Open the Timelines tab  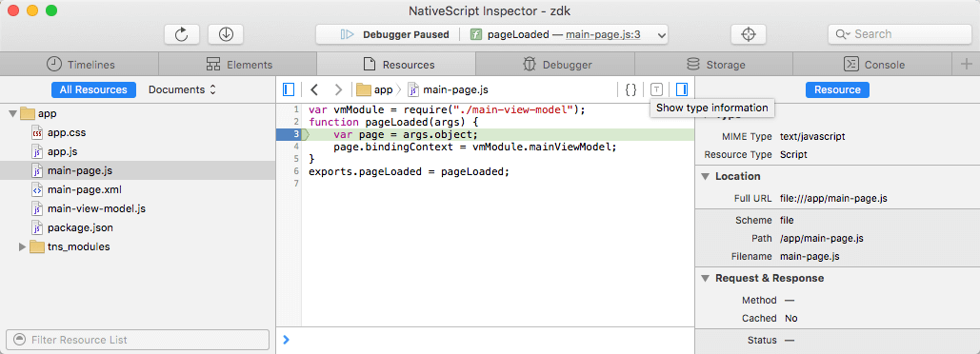point(79,65)
